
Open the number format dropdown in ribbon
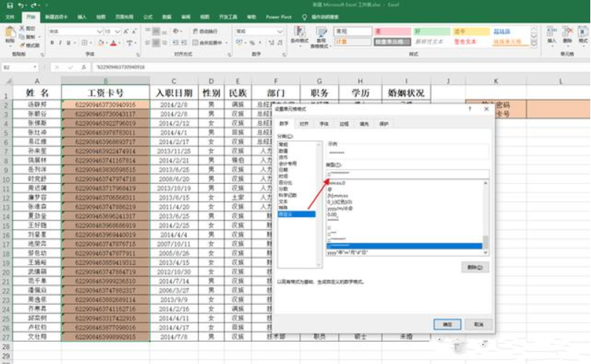coord(280,31)
